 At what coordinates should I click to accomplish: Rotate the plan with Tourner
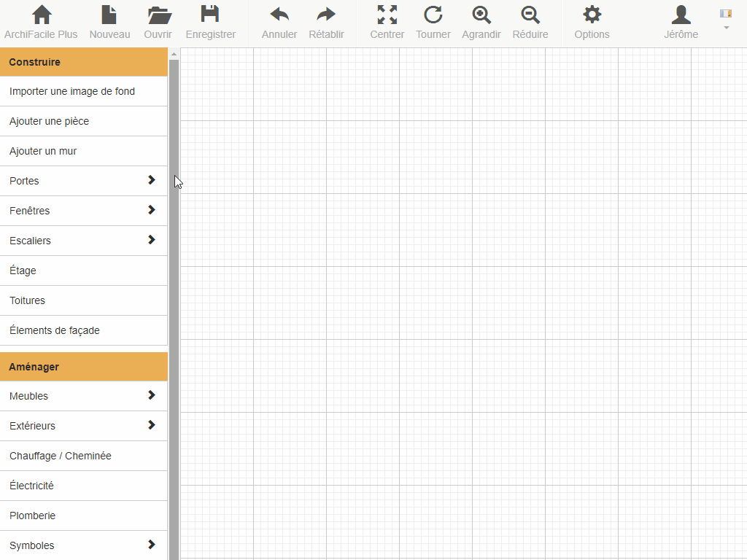click(x=433, y=22)
